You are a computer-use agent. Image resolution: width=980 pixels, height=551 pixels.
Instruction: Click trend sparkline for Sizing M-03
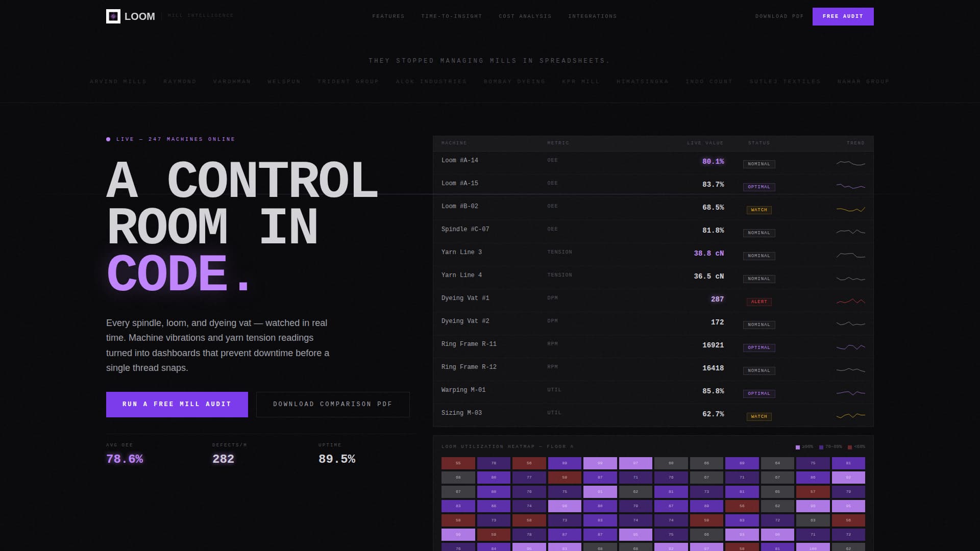pyautogui.click(x=851, y=416)
